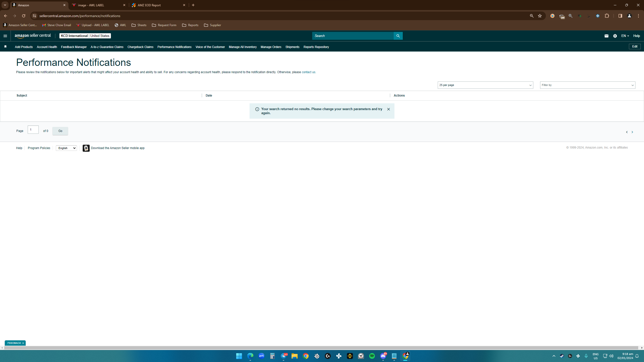Open Feedback Manager menu item

(x=74, y=47)
